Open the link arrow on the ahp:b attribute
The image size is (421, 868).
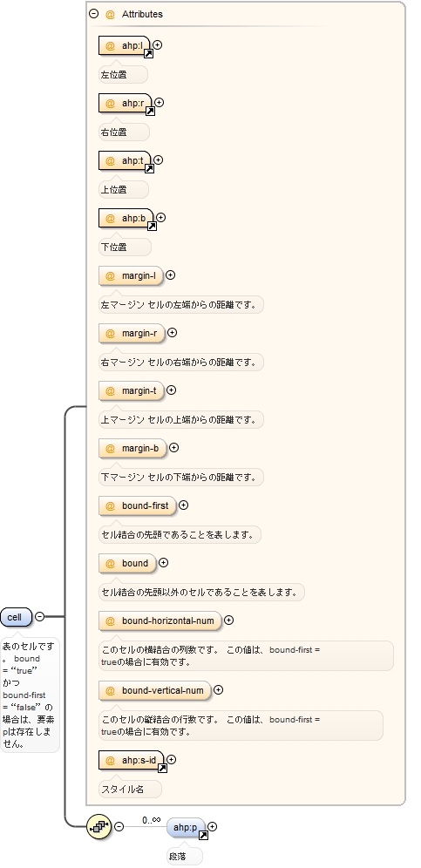(152, 227)
